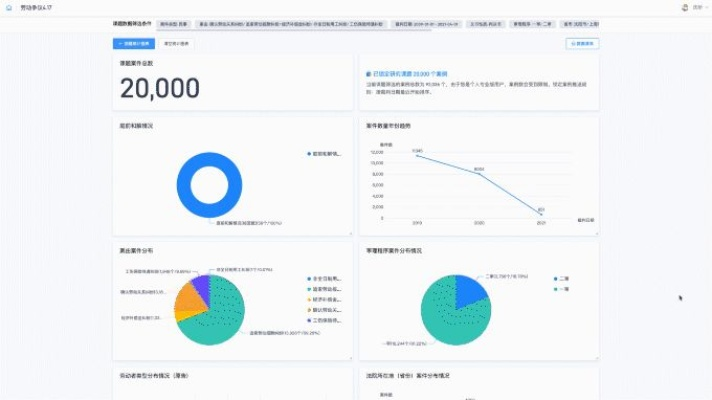Viewport: 712px width, 400px height.
Task: Open the user name dropdown in the top-right corner
Action: [697, 6]
